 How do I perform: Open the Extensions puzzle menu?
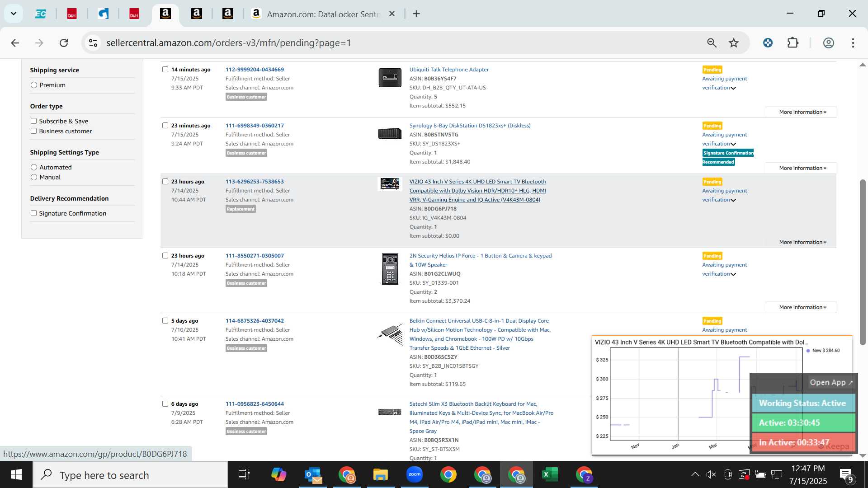793,43
